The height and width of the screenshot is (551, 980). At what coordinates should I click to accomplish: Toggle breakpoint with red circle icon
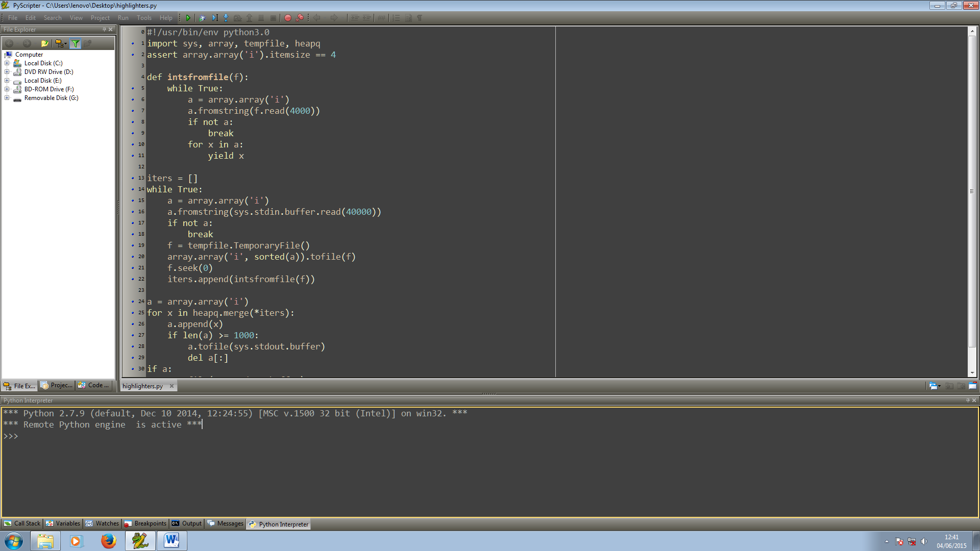coord(288,18)
